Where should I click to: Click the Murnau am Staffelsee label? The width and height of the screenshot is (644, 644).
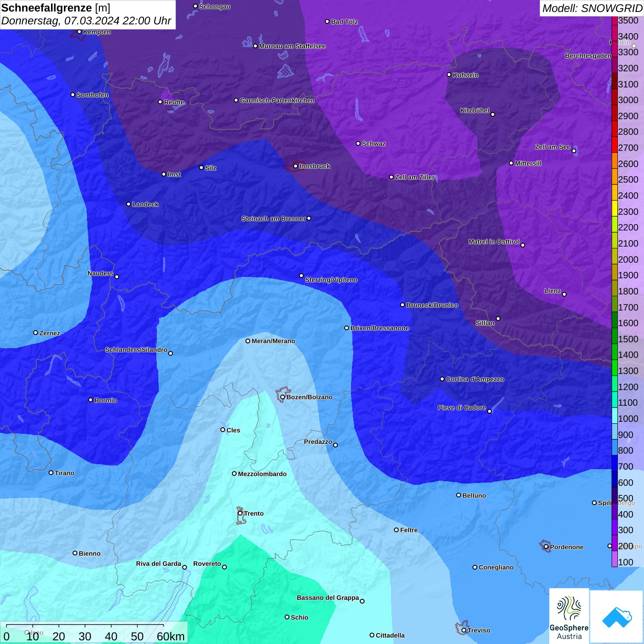coord(292,46)
